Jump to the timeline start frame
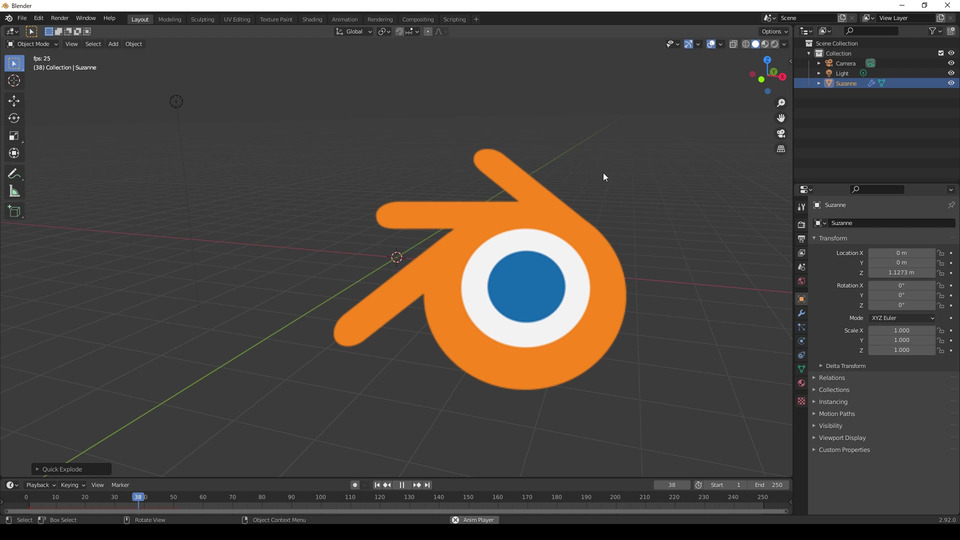 click(x=377, y=485)
